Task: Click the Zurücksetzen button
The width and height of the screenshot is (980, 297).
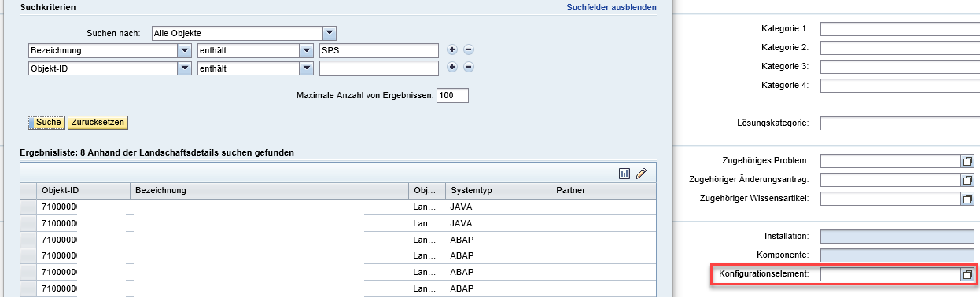Action: point(98,123)
